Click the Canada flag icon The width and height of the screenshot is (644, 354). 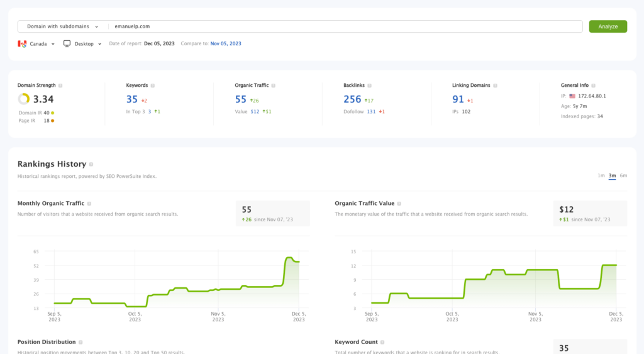point(22,43)
